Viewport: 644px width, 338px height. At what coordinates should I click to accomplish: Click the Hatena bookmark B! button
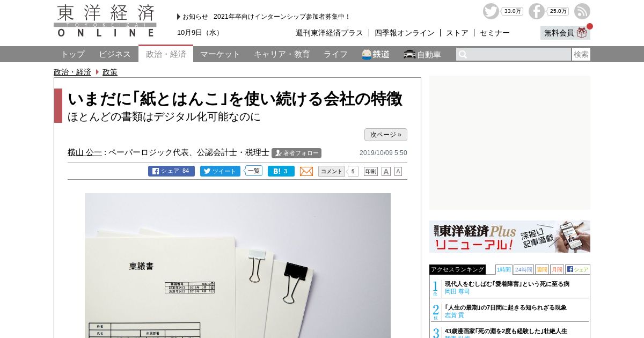click(x=281, y=171)
